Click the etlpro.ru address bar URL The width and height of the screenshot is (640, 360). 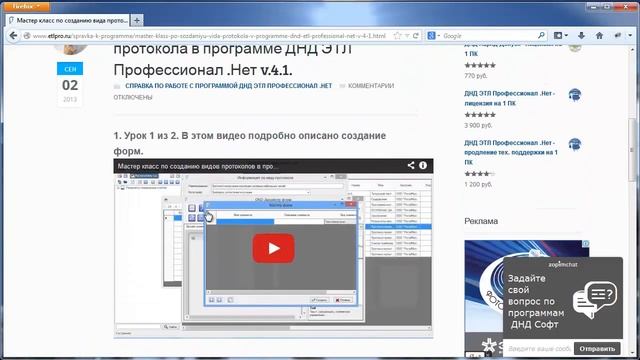click(x=209, y=36)
